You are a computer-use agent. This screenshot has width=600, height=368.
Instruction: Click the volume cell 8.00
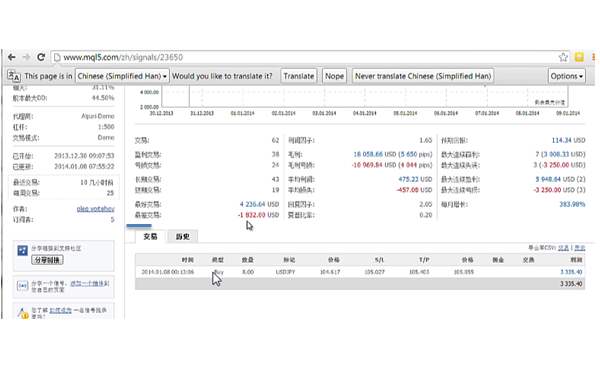[x=248, y=272]
